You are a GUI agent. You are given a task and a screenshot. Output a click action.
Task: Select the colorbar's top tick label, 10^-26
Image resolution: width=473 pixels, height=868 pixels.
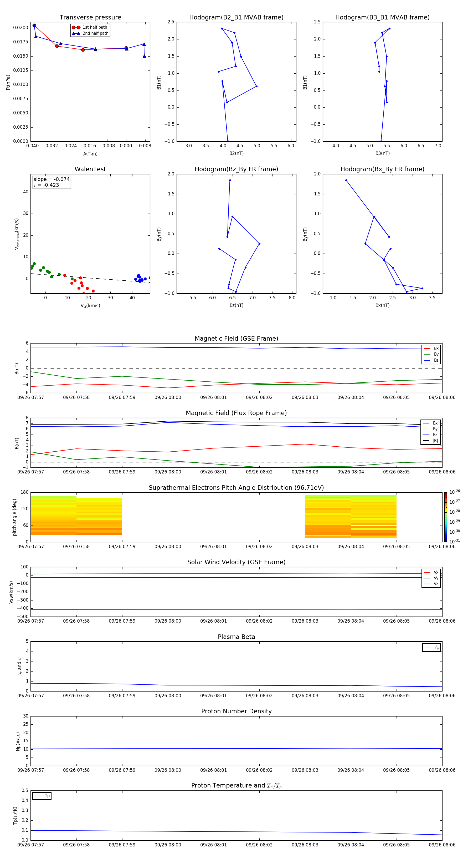(x=455, y=492)
